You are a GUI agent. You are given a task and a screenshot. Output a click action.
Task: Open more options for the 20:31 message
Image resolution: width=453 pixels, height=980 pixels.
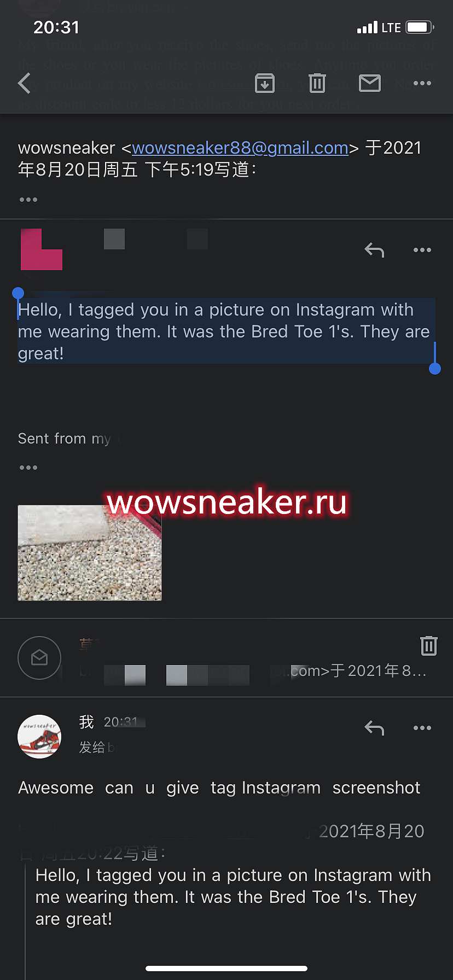tap(422, 728)
